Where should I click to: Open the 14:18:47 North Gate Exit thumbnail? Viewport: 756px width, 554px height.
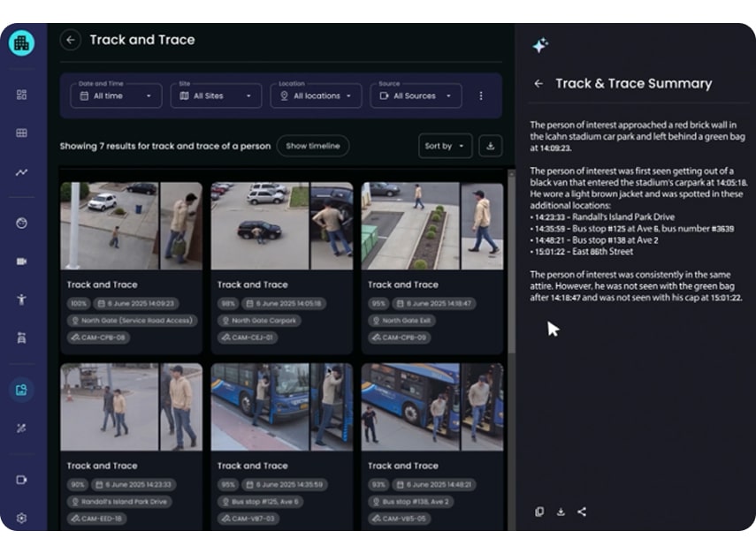point(432,225)
